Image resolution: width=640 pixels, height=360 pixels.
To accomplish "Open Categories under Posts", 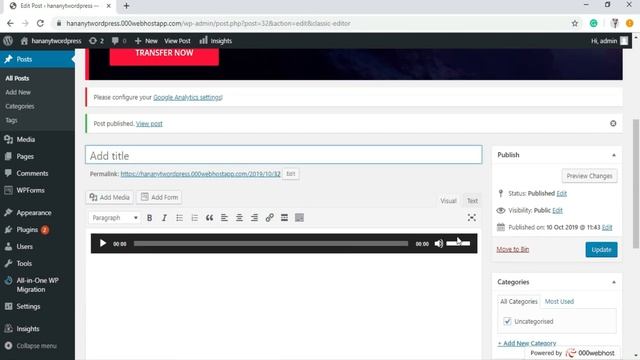I will [20, 106].
